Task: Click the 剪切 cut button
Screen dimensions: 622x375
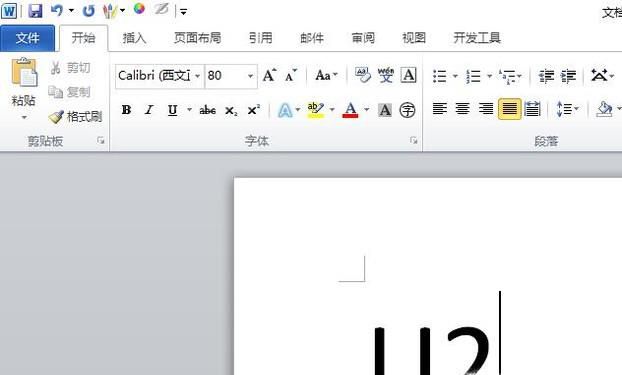Action: [x=71, y=68]
